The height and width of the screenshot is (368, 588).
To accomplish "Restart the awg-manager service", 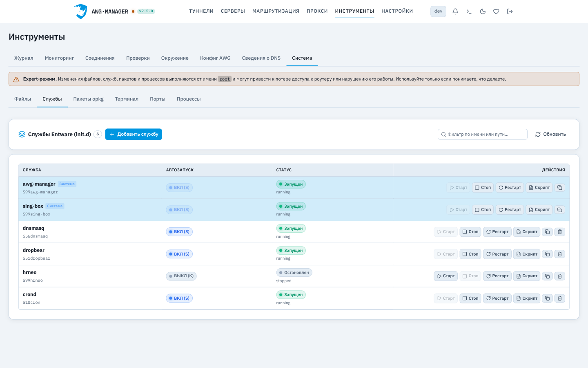I will coord(510,188).
